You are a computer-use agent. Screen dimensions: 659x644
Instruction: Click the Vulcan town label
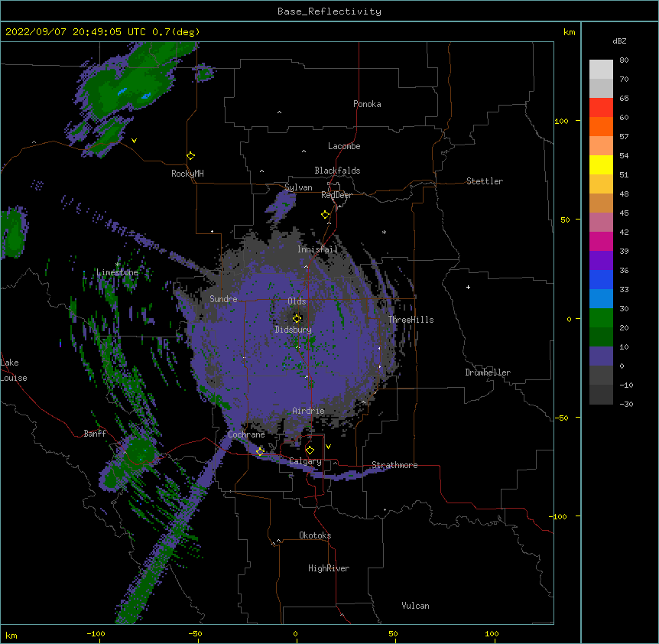[x=415, y=606]
